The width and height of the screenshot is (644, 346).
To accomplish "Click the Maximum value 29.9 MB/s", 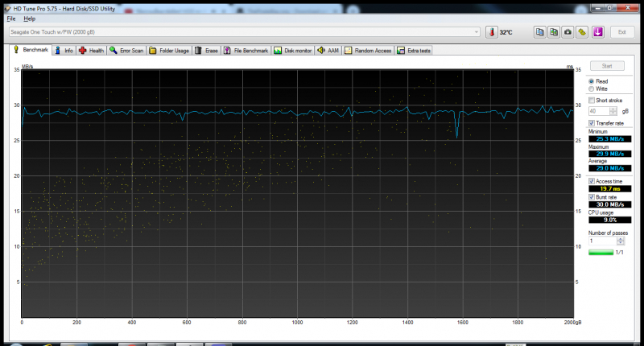I will [x=610, y=154].
